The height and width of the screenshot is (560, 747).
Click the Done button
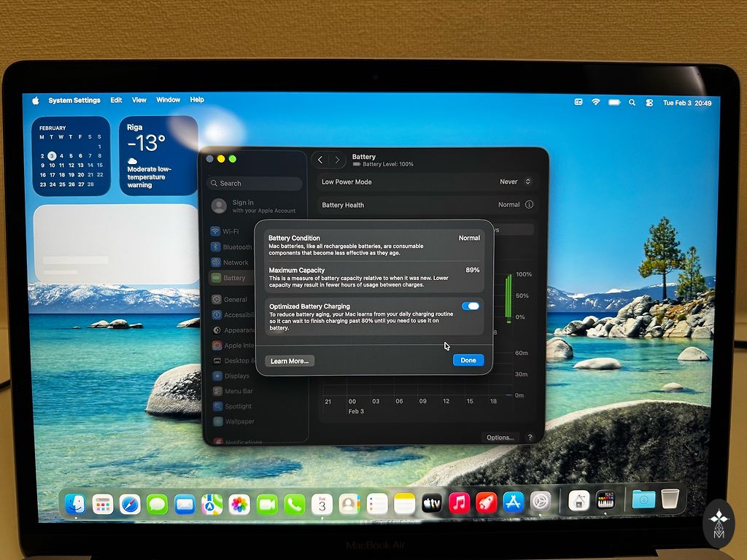468,360
